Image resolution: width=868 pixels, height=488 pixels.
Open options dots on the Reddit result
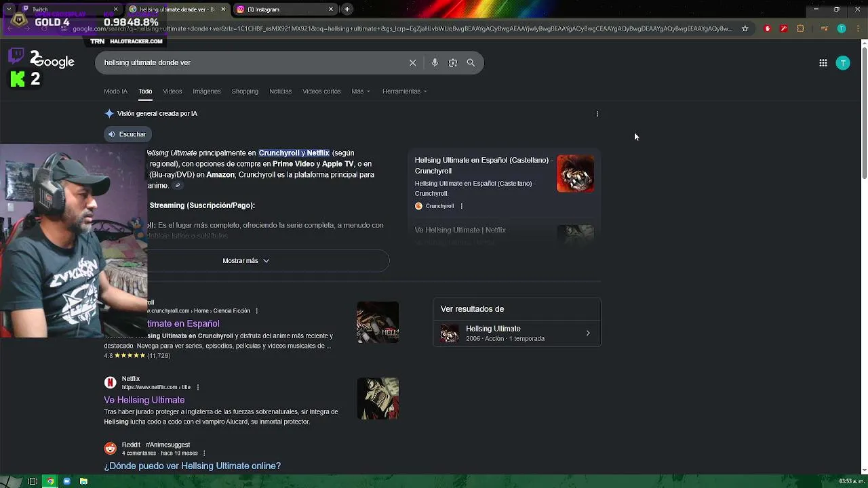(x=204, y=453)
